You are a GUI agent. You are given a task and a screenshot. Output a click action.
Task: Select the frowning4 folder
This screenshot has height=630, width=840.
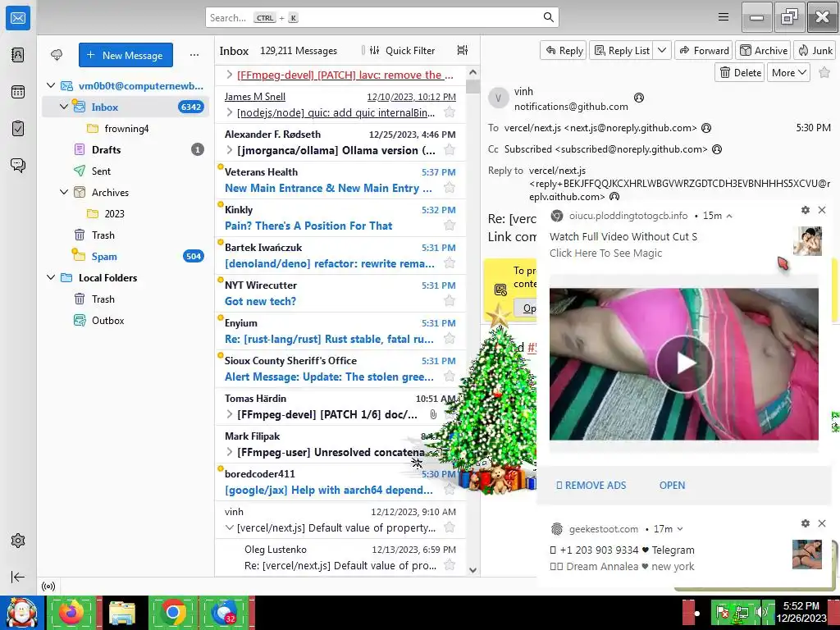coord(126,129)
